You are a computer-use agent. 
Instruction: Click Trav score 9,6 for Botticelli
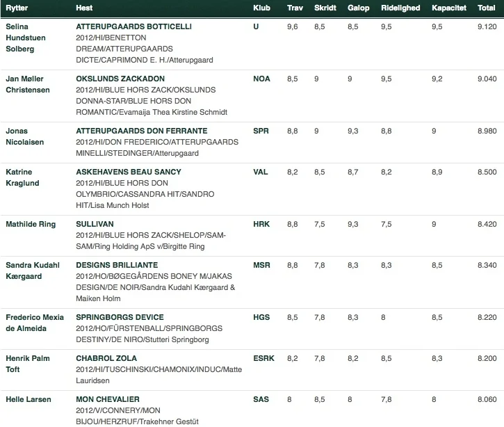click(x=293, y=26)
